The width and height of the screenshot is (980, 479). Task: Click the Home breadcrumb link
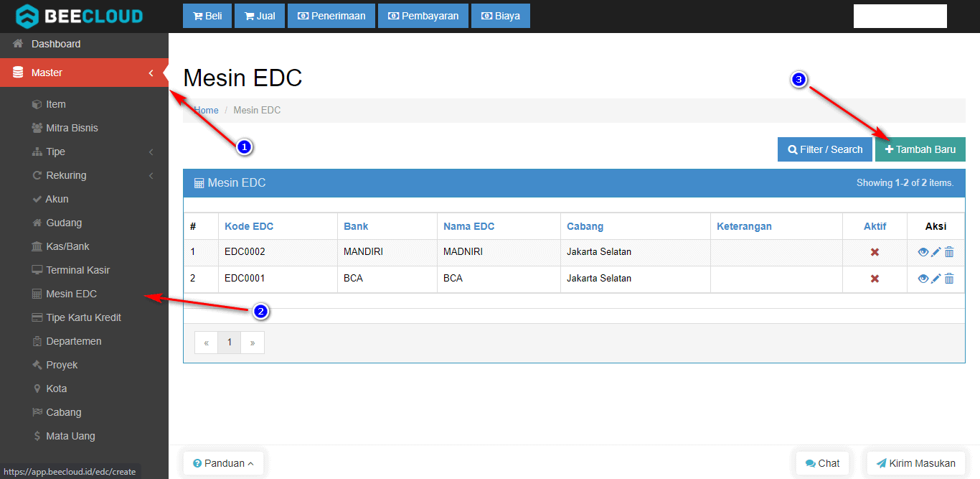206,110
